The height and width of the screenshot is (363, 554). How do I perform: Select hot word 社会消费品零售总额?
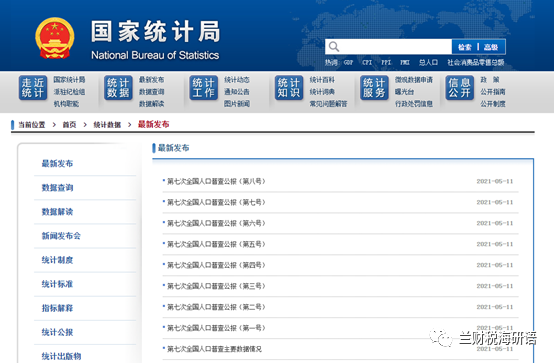click(x=476, y=63)
